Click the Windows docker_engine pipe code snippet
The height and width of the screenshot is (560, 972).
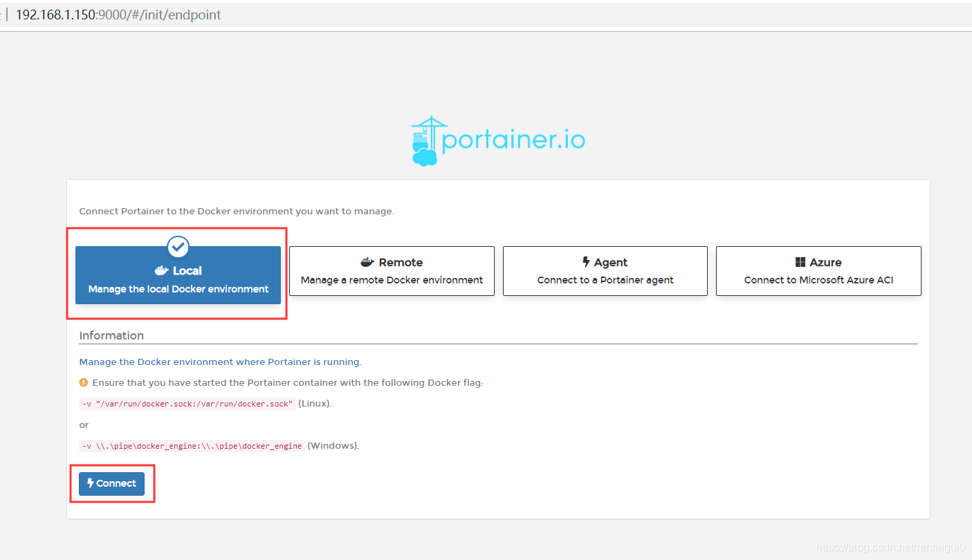pyautogui.click(x=192, y=446)
